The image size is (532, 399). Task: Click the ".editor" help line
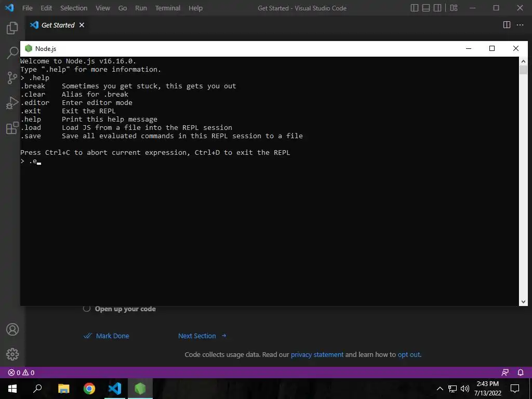coord(76,102)
